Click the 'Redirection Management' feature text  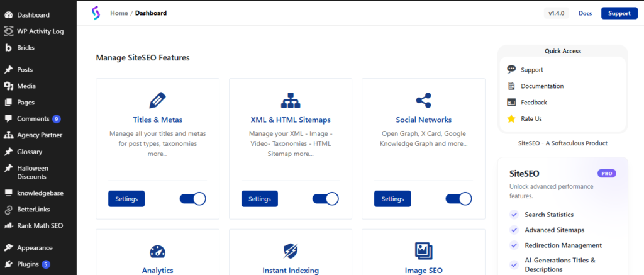click(x=563, y=245)
